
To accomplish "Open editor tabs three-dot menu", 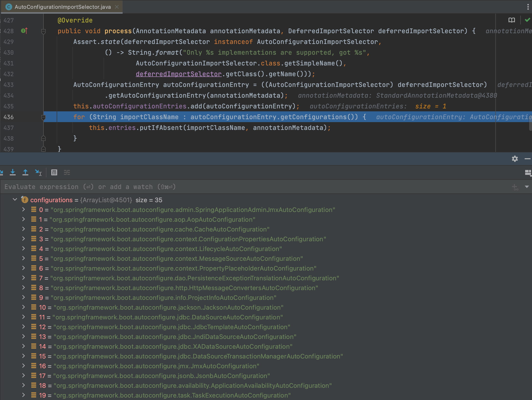I will [x=528, y=7].
